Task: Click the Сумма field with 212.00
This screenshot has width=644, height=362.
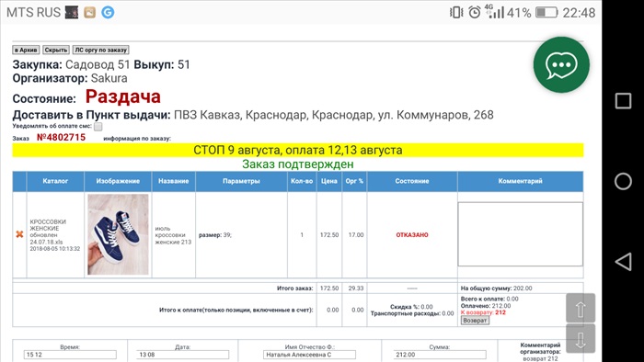Action: [440, 355]
